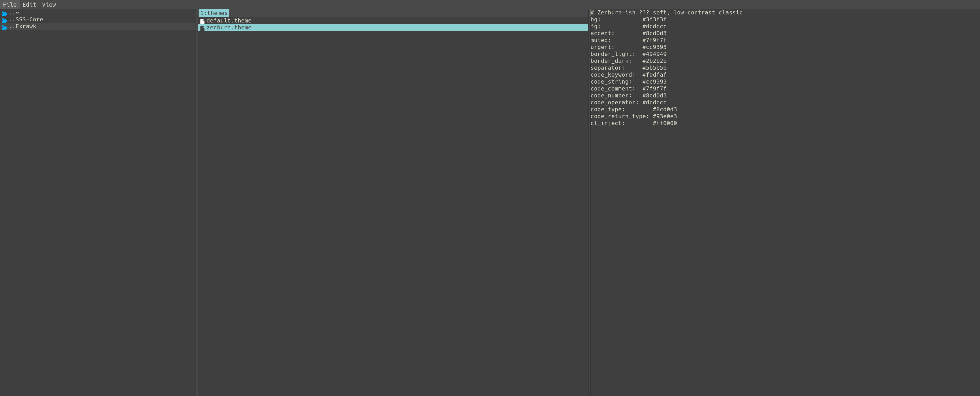This screenshot has height=396, width=980.
Task: Click the bg: #3f3f3f line
Action: (x=628, y=19)
